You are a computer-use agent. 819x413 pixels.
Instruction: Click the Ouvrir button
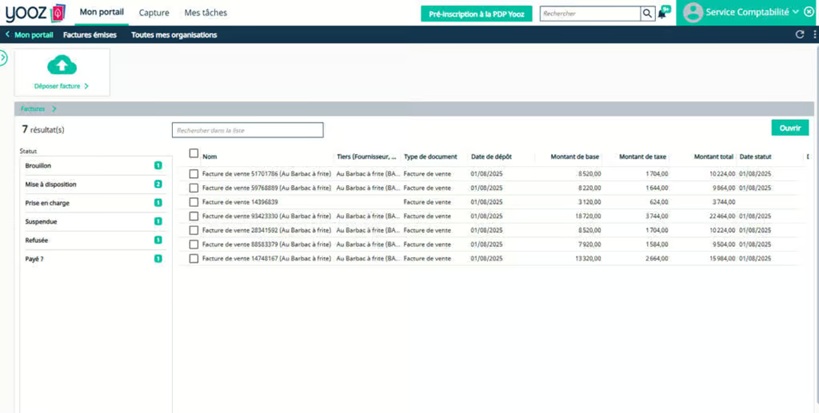789,128
